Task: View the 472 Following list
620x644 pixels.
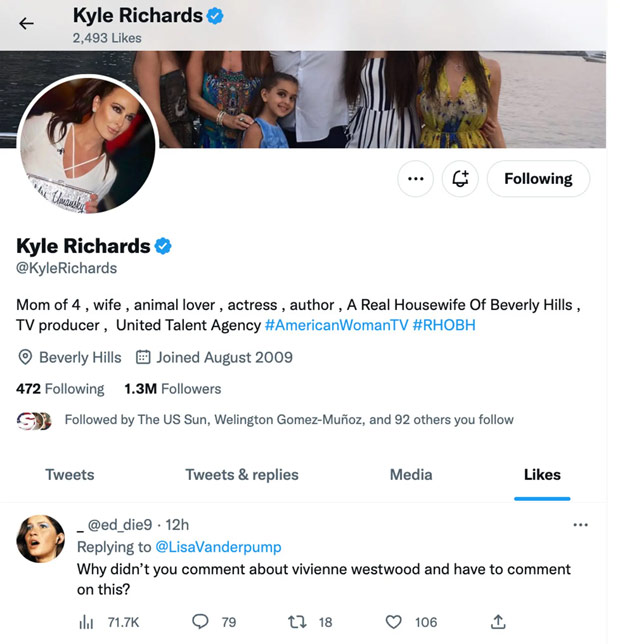Action: click(60, 388)
